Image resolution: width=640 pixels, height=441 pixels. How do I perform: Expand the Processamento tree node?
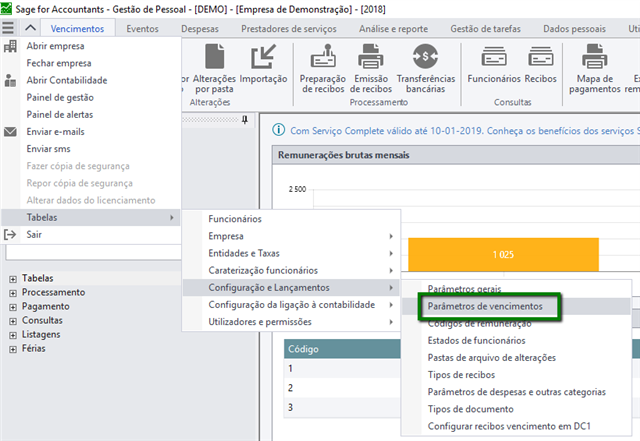pyautogui.click(x=13, y=292)
